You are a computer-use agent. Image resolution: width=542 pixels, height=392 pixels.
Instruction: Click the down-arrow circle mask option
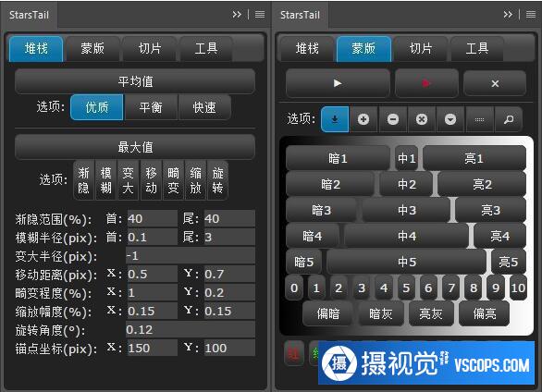[x=450, y=119]
